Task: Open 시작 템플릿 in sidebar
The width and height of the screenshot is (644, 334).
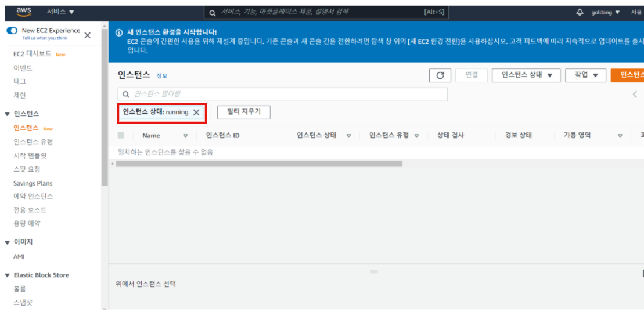Action: coord(30,155)
